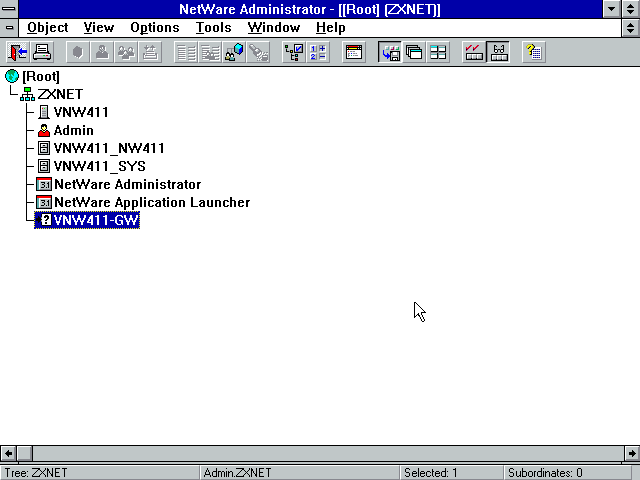This screenshot has height=480, width=640.
Task: Click the horizontal scrollbar right arrow
Action: point(632,453)
